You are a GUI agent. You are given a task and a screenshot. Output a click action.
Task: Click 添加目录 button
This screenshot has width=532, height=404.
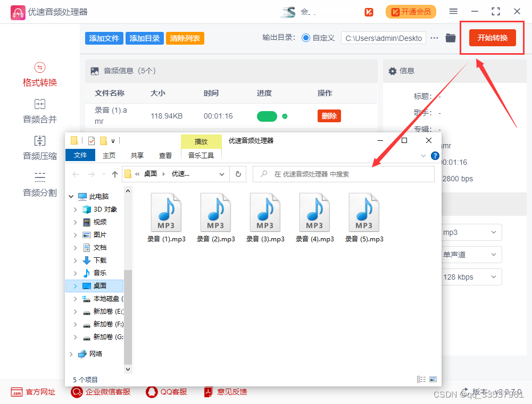coord(145,38)
